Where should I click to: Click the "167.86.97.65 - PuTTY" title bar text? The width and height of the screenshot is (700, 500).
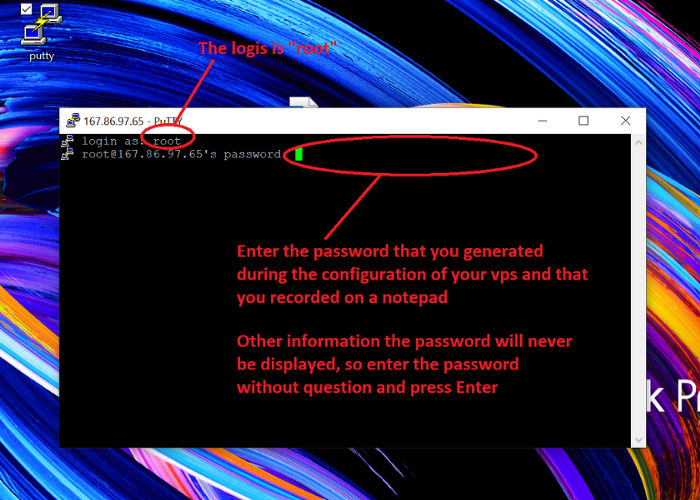(x=133, y=121)
